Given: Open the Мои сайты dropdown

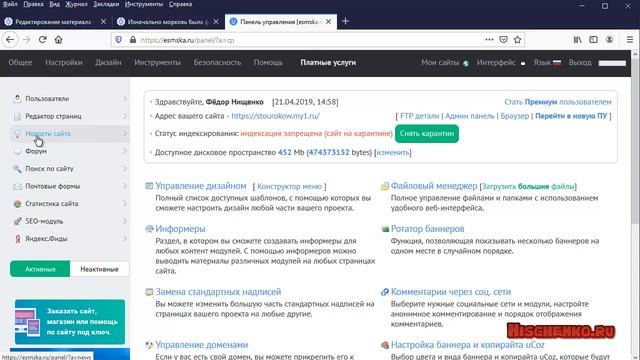Looking at the screenshot, I should 445,62.
